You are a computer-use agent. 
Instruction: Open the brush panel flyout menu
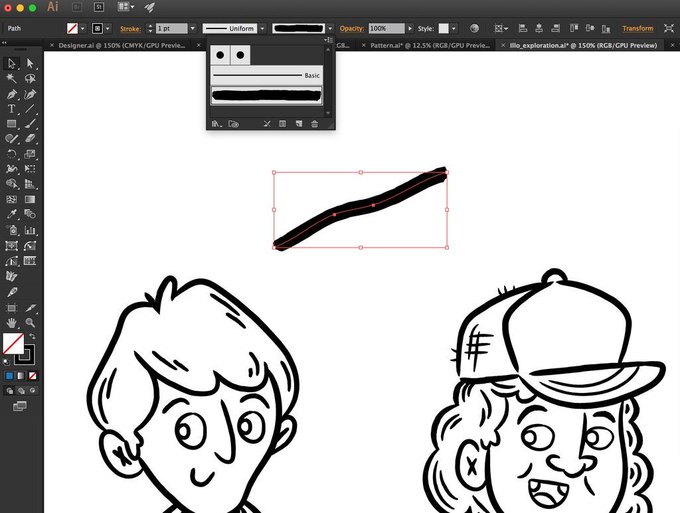coord(329,40)
